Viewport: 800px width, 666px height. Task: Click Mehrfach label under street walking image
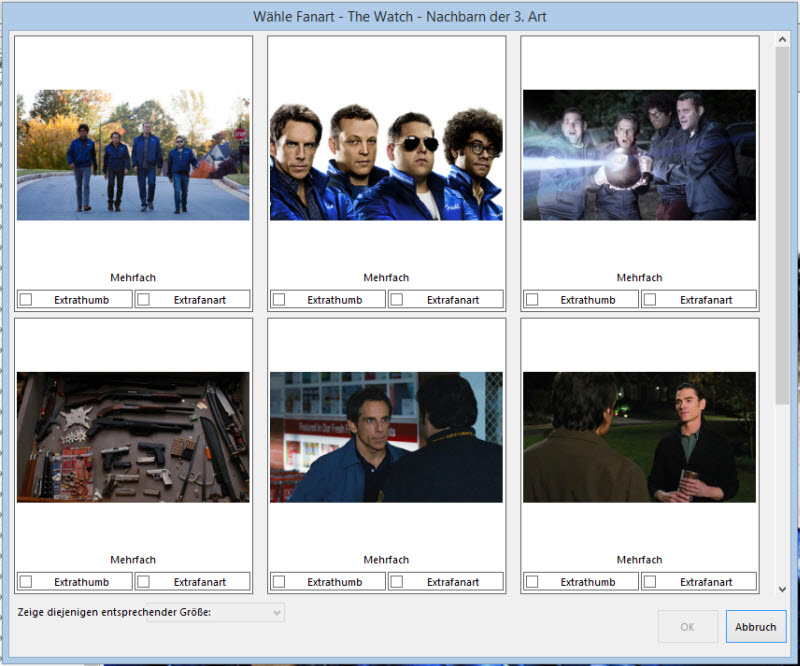133,278
